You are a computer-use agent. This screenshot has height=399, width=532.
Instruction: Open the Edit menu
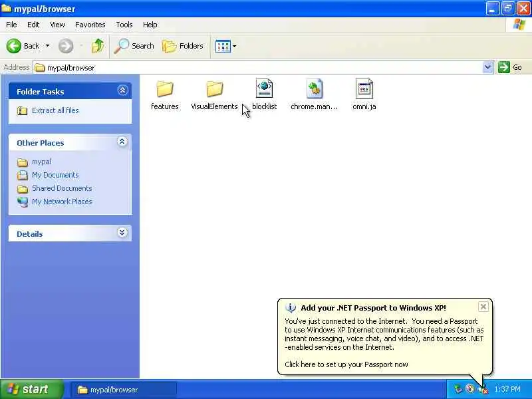33,25
